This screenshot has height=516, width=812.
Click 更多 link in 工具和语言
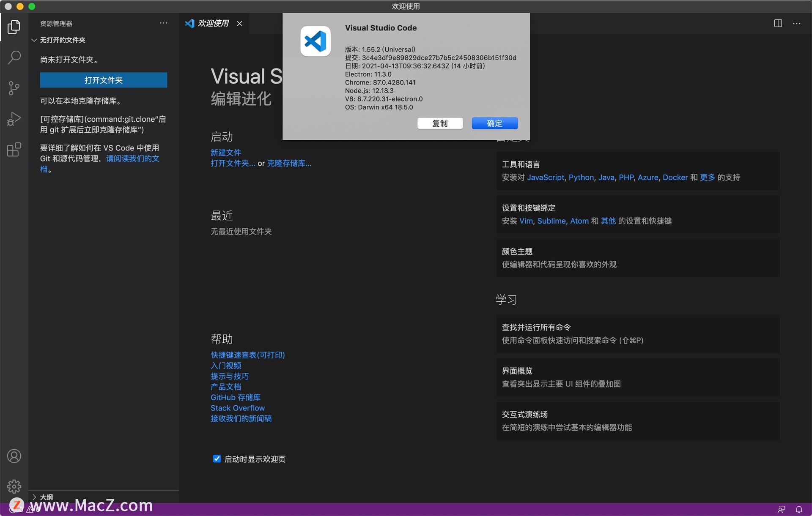coord(708,177)
